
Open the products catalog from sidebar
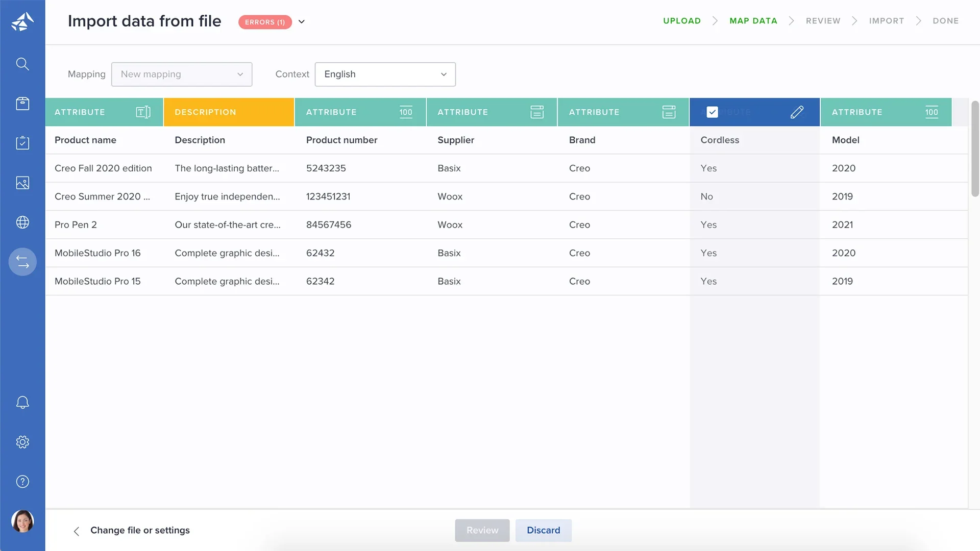(22, 104)
